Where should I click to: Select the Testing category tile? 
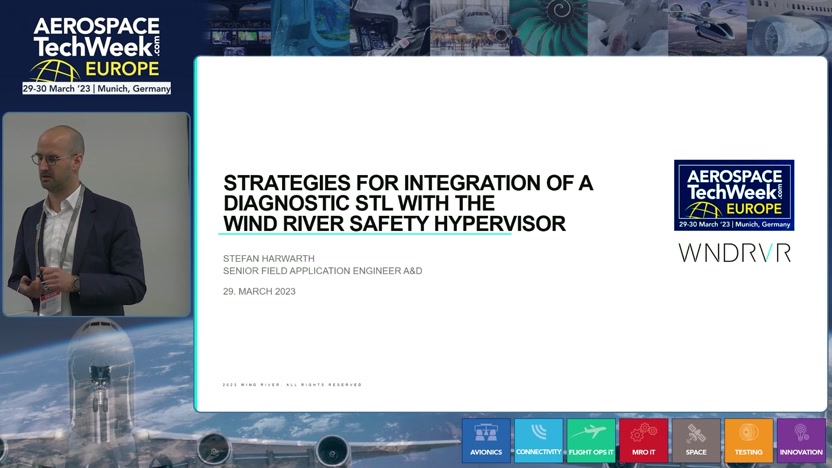[749, 440]
